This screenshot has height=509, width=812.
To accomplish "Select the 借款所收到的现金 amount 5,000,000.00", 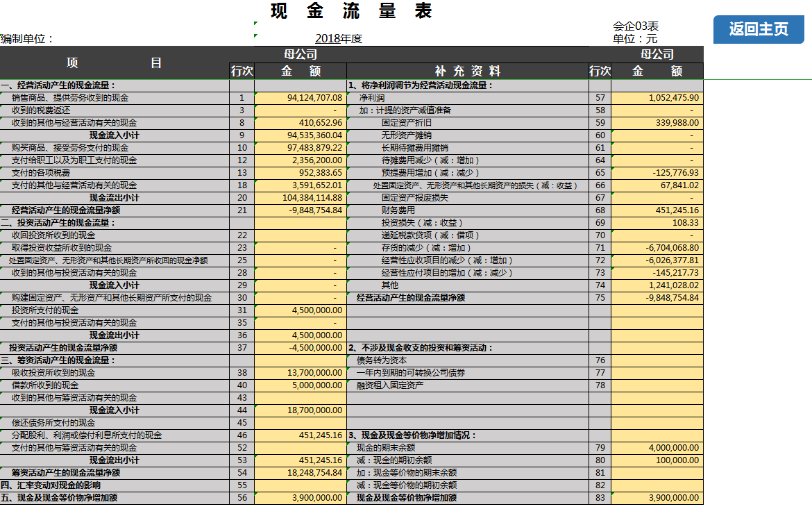I will (x=300, y=385).
